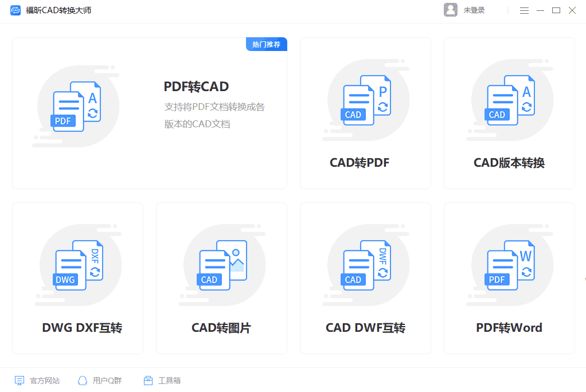Viewport: 586px width, 392px height.
Task: Click the 官方网站 monitor icon
Action: pyautogui.click(x=21, y=379)
